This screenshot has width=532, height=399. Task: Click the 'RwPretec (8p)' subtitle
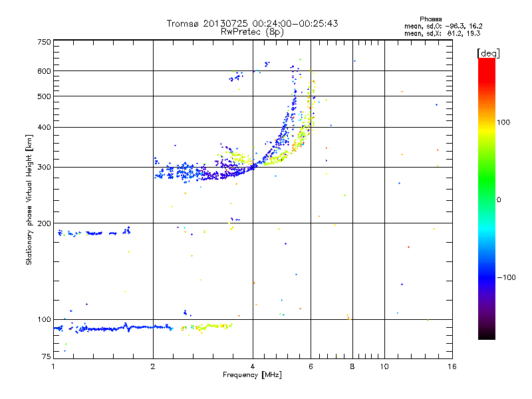[252, 32]
